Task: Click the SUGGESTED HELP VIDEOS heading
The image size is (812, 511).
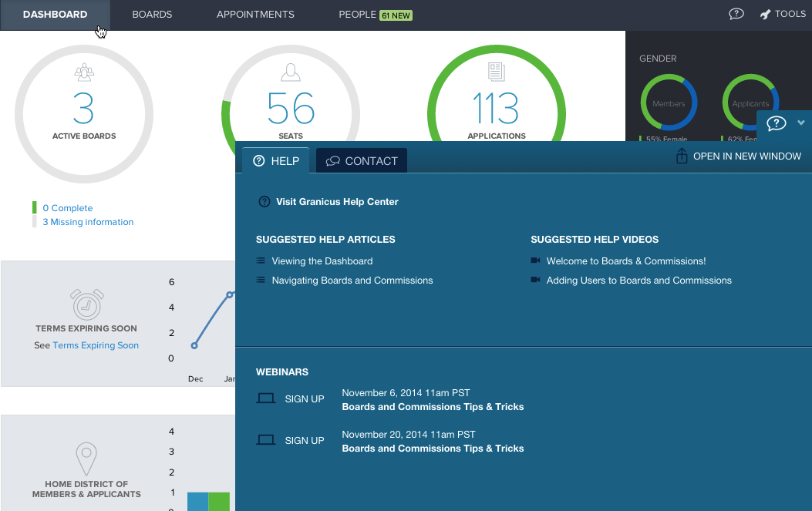Action: 595,240
